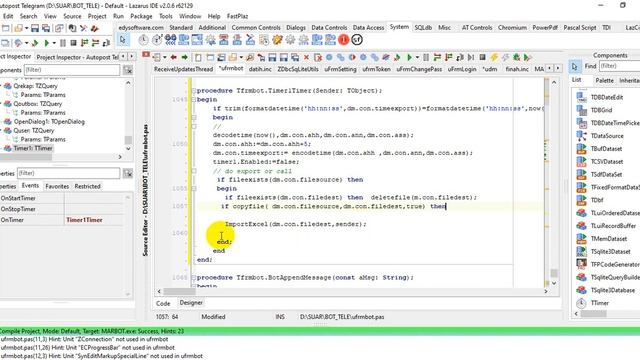Image resolution: width=640 pixels, height=360 pixels.
Task: Click the source editor horizontal scrollbar thumb
Action: click(180, 291)
